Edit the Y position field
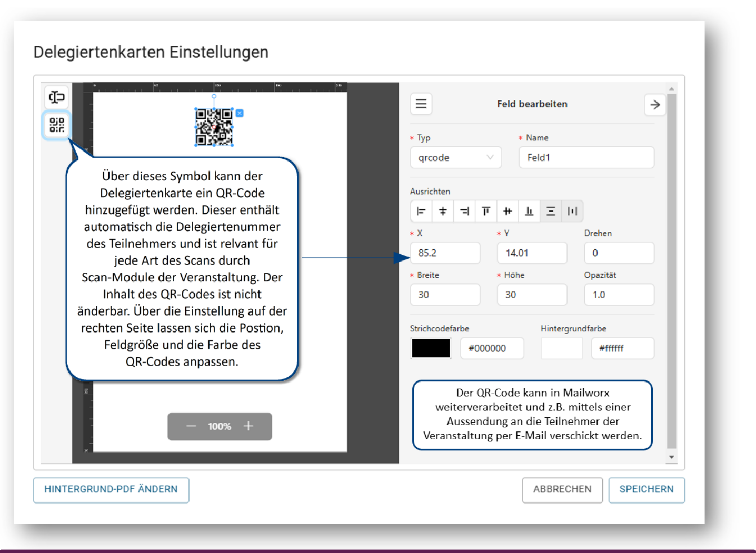 532,253
